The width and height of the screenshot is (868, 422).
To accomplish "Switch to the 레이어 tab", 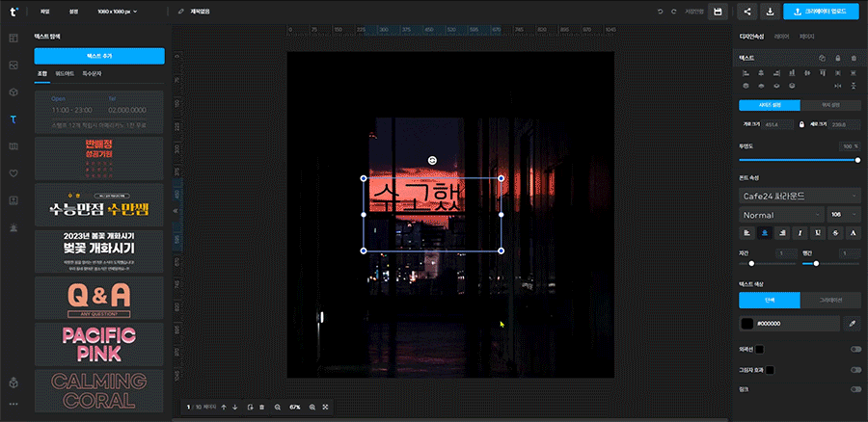I will click(x=781, y=36).
